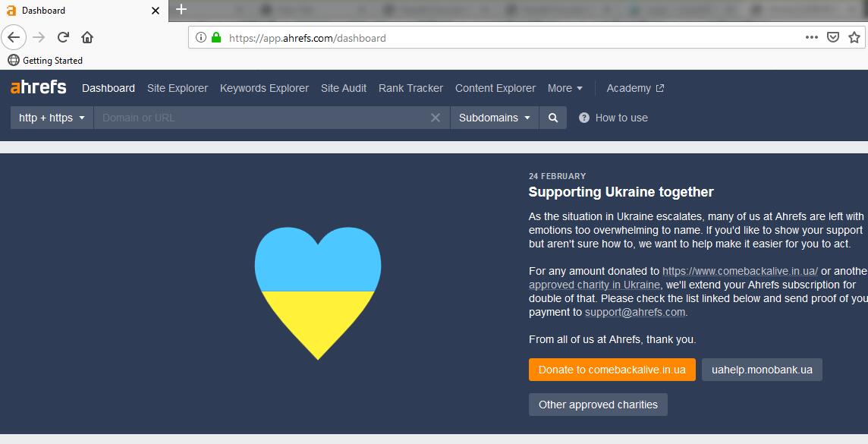Click the search magnifier icon
This screenshot has width=868, height=444.
[552, 118]
